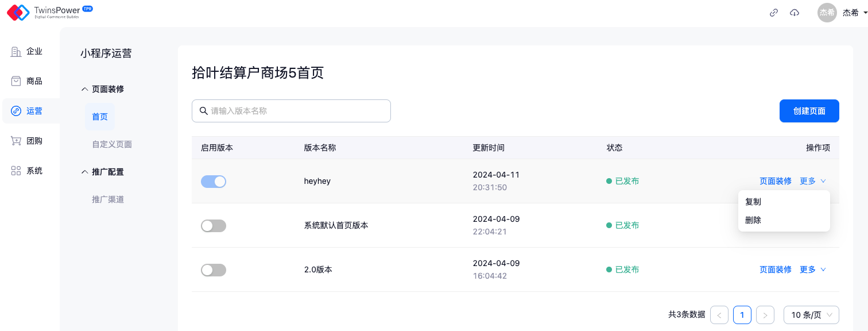Click the cloud download icon
Image resolution: width=868 pixels, height=331 pixels.
coord(795,13)
